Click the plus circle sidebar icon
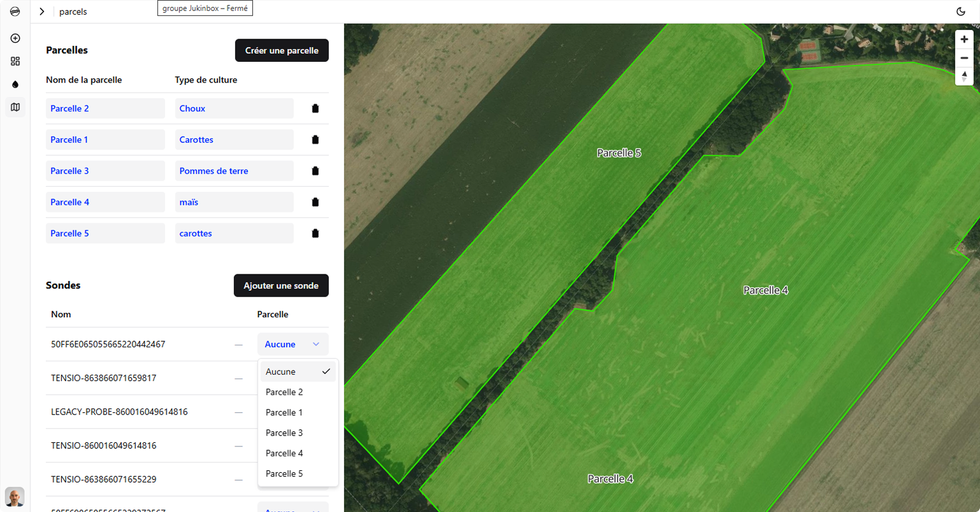 tap(15, 38)
